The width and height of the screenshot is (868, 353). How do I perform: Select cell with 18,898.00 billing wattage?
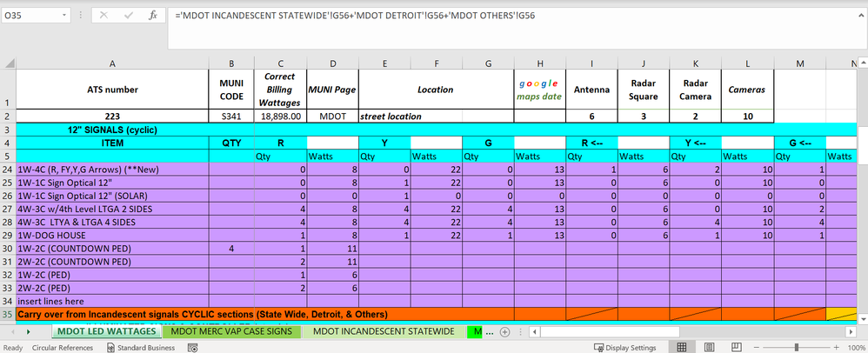(281, 117)
